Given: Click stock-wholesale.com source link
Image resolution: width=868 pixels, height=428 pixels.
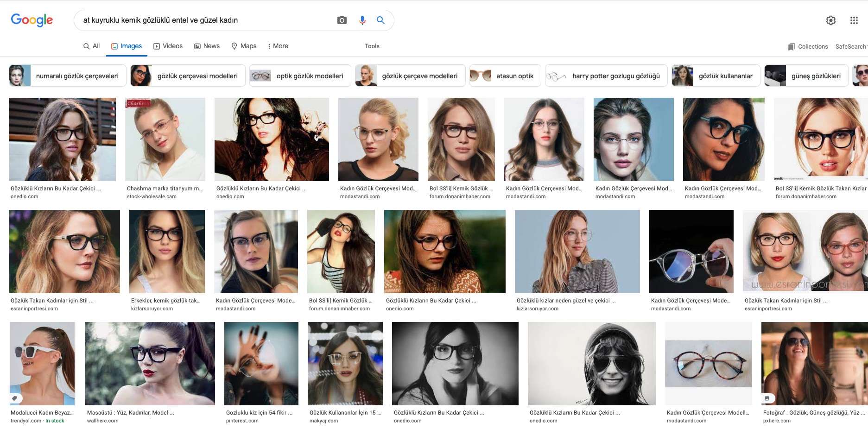Looking at the screenshot, I should coord(152,196).
